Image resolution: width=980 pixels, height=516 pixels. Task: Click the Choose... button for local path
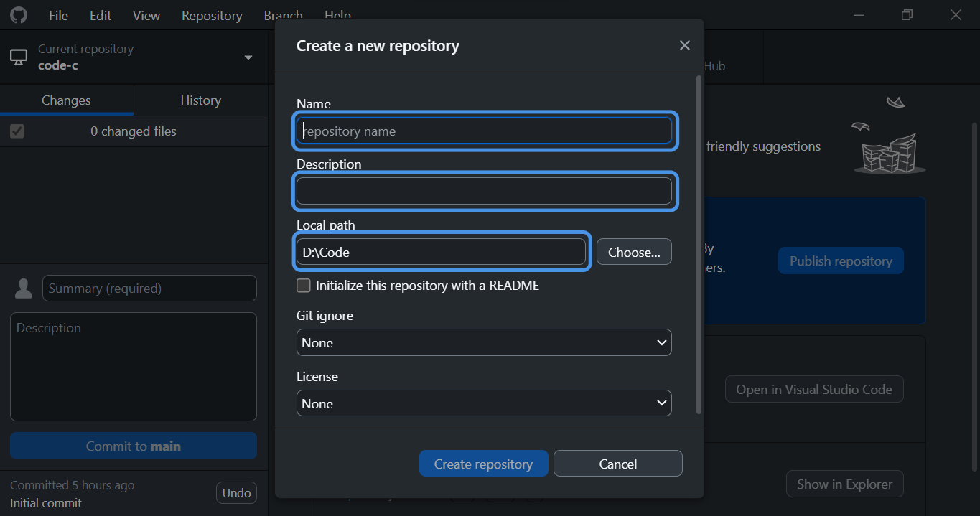[x=633, y=252]
